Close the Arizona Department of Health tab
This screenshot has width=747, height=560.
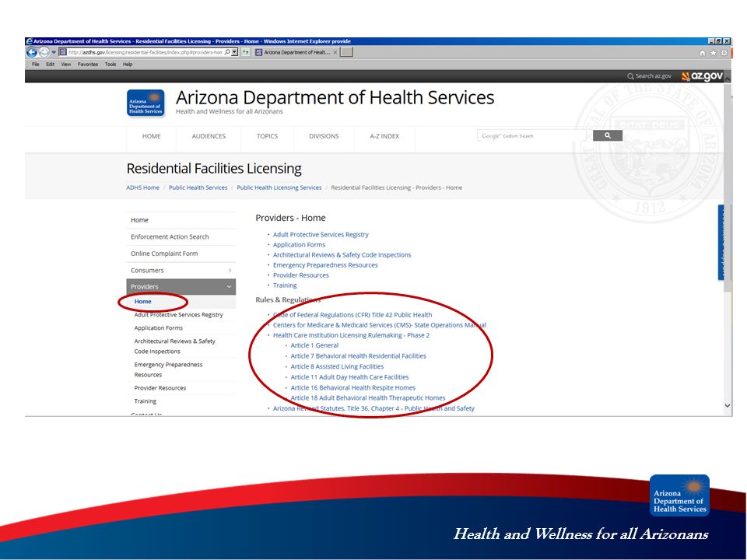point(335,52)
